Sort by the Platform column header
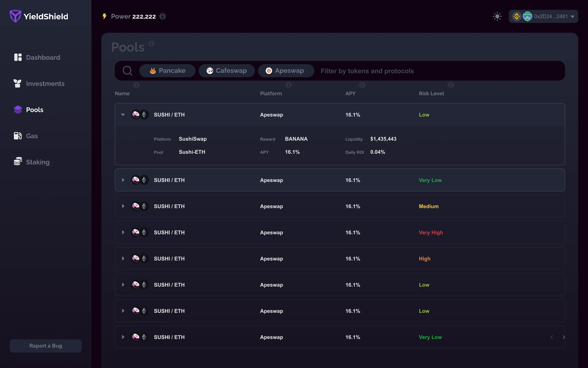Image resolution: width=588 pixels, height=368 pixels. pos(271,93)
